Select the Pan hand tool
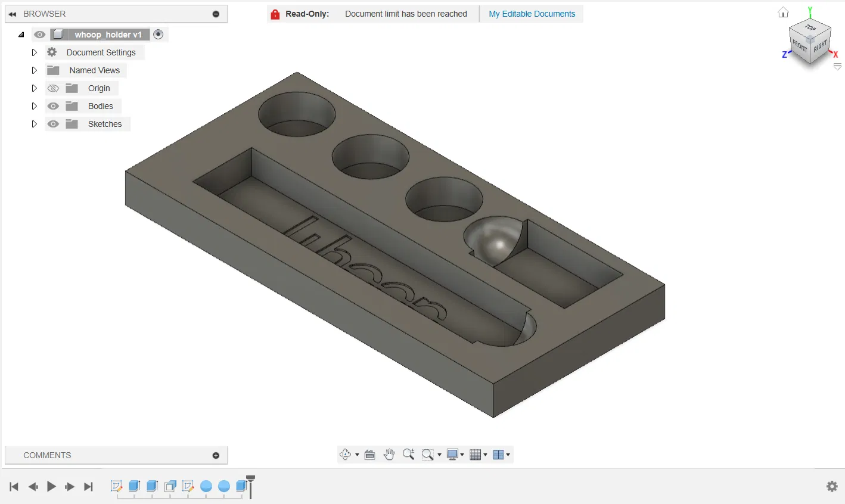The width and height of the screenshot is (845, 504). [x=389, y=455]
